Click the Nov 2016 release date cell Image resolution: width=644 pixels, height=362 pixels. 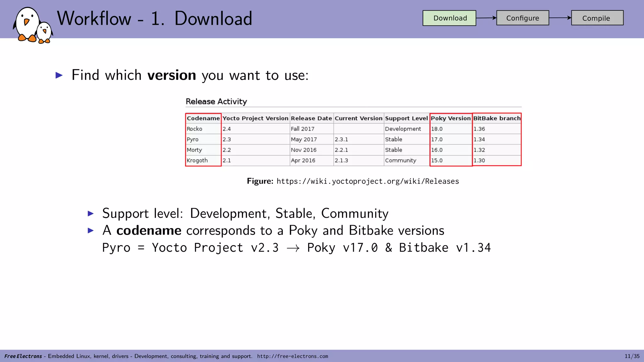click(x=311, y=150)
